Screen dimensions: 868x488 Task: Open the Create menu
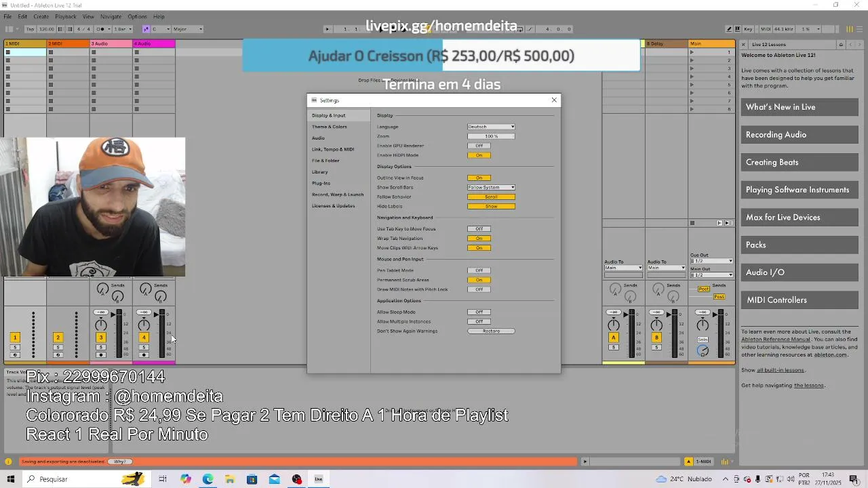coord(41,16)
